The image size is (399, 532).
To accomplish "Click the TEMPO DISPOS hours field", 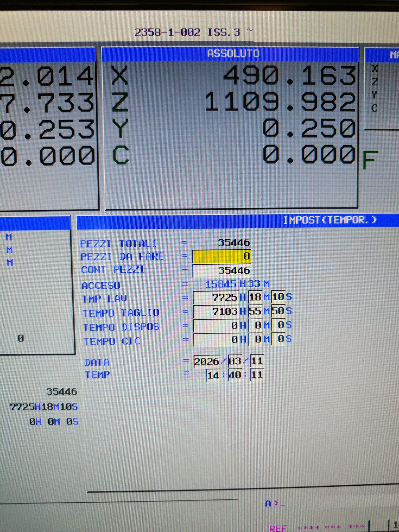I will [x=216, y=325].
